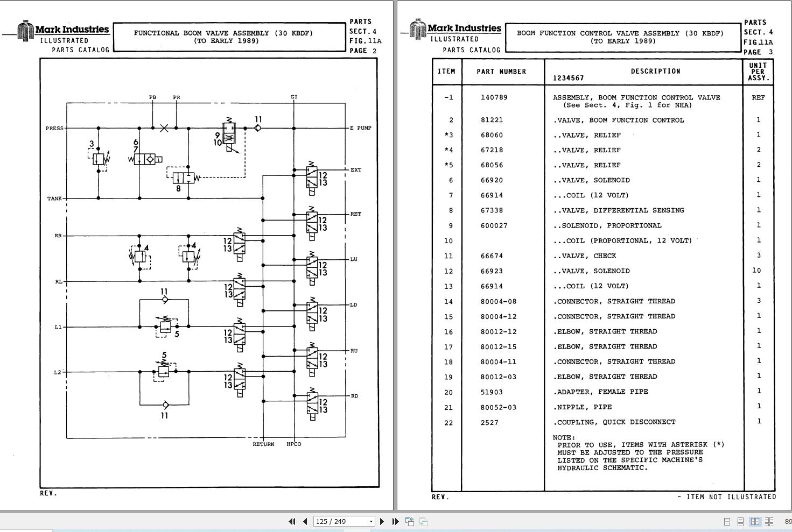Screen dimensions: 792x532
Task: Click part number 140789 in the table
Action: (x=494, y=97)
